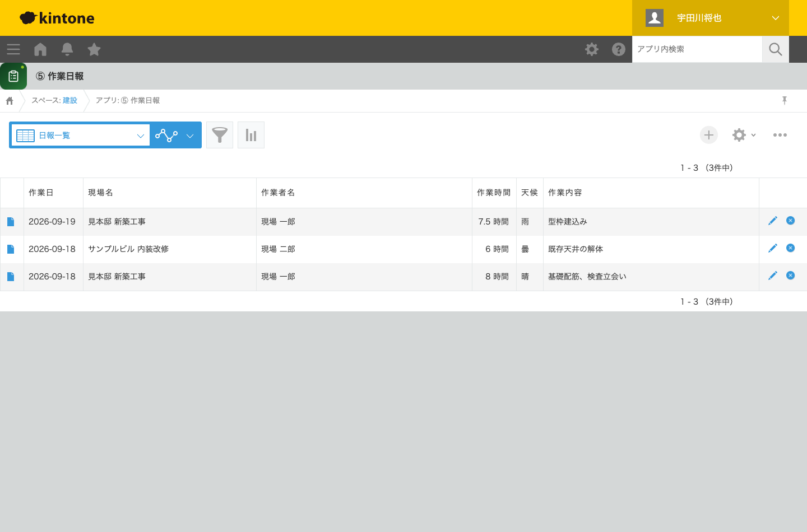Click the 建設 space link
Screen dimensions: 807x532
tap(70, 100)
